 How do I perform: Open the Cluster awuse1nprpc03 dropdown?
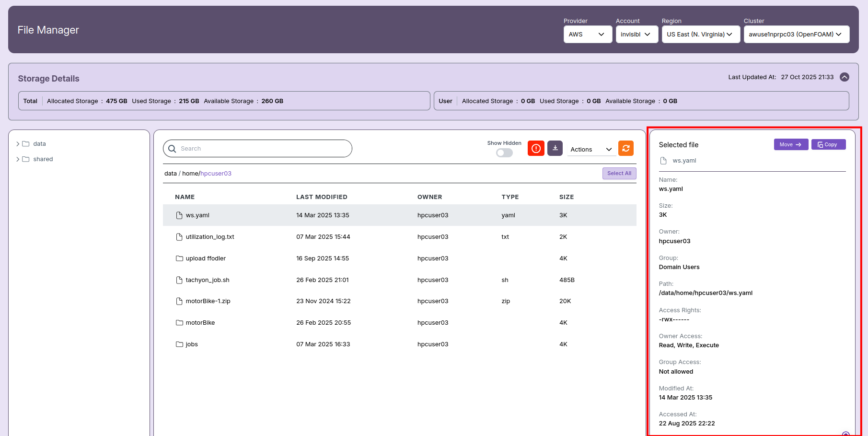797,35
